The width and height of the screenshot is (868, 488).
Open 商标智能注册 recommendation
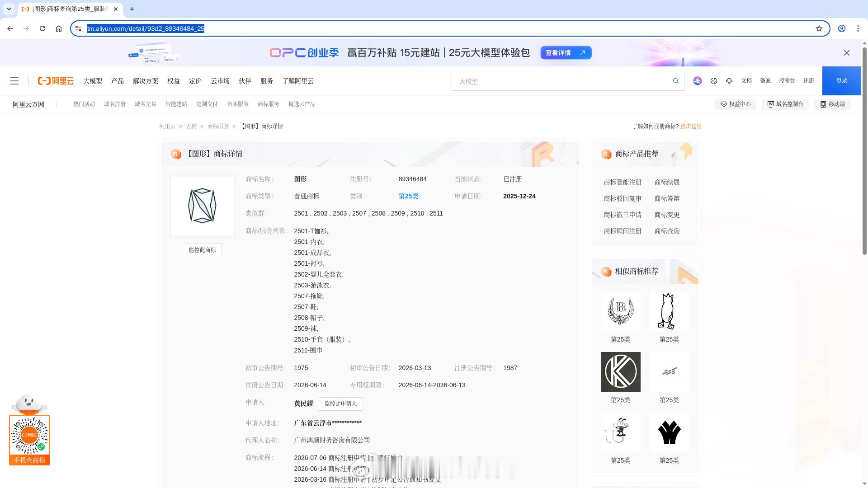[623, 182]
